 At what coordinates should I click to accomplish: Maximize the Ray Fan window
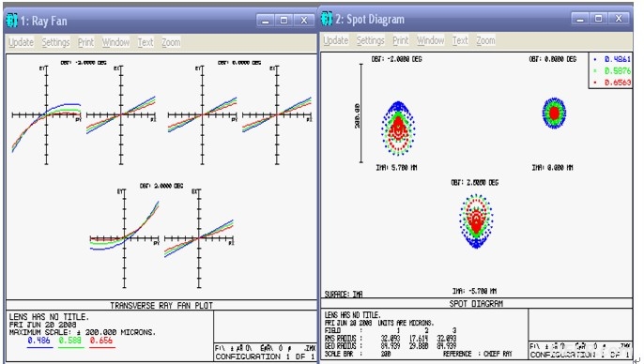284,20
